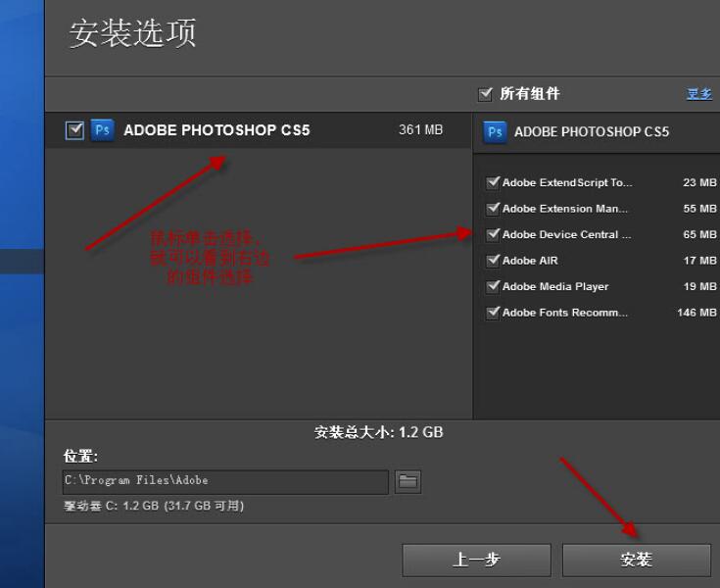Open the folder browse icon next to the location field
The width and height of the screenshot is (720, 588).
point(408,482)
